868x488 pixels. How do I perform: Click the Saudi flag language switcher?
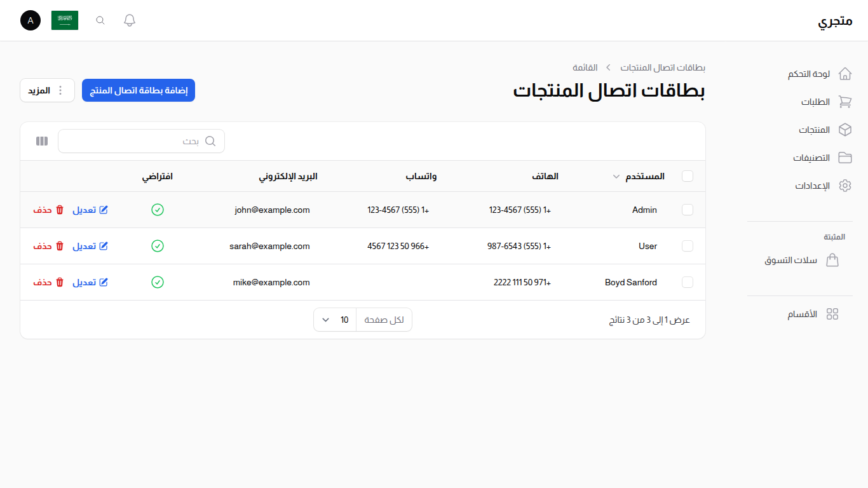(x=65, y=20)
